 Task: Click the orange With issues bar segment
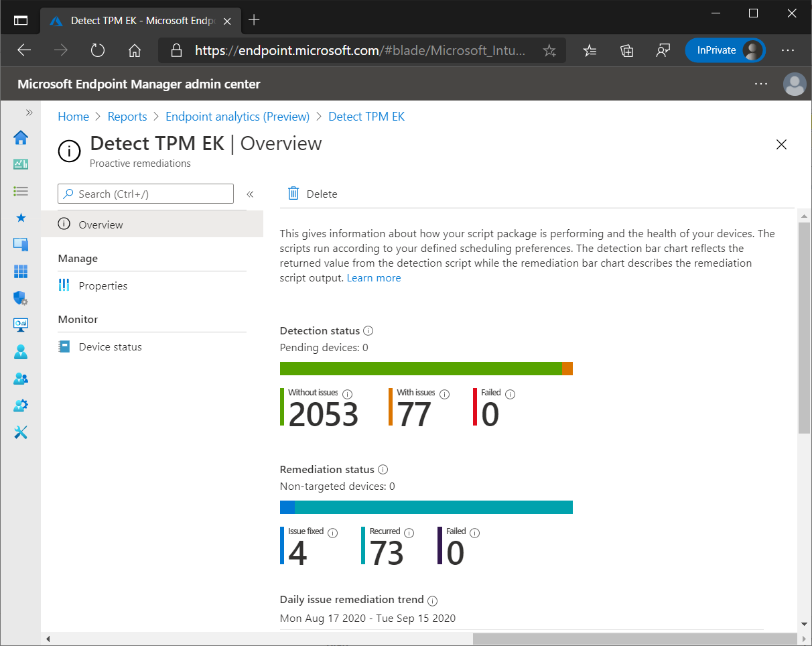coord(567,369)
